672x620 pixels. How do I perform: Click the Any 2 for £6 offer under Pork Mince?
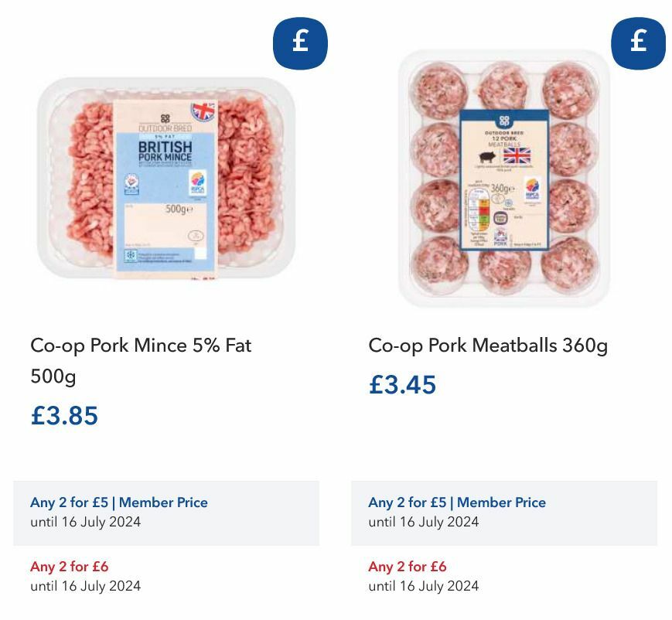pyautogui.click(x=69, y=567)
